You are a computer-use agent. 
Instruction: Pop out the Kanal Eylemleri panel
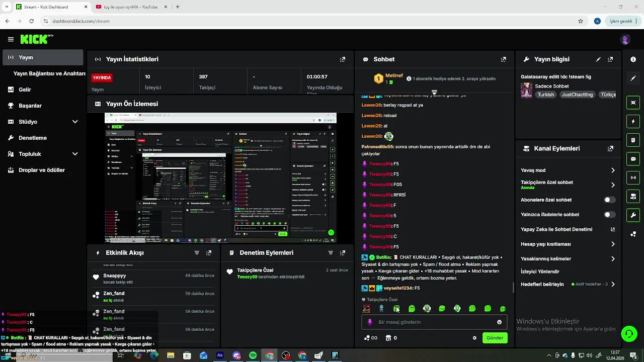coord(610,149)
